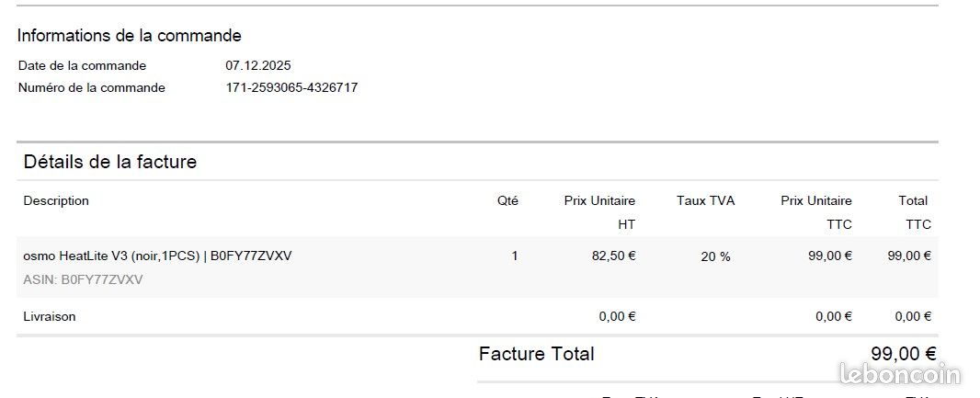
Task: Click the ASIN: B0FY77ZVXV text
Action: point(83,279)
